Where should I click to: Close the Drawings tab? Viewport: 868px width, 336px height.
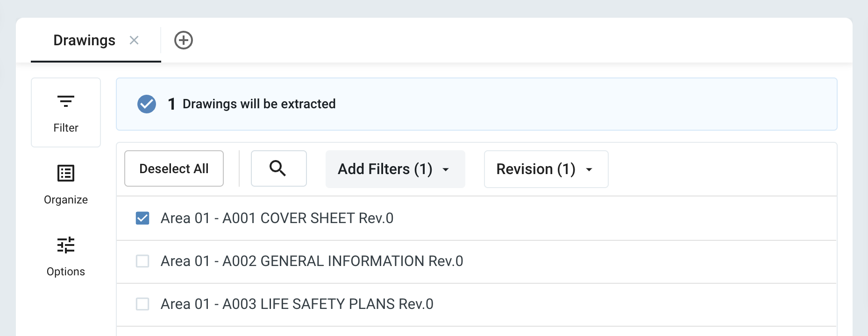(134, 40)
